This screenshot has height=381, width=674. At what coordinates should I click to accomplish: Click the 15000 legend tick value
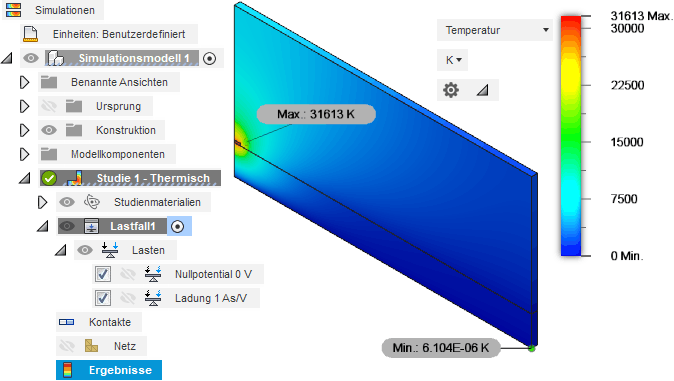pyautogui.click(x=627, y=142)
